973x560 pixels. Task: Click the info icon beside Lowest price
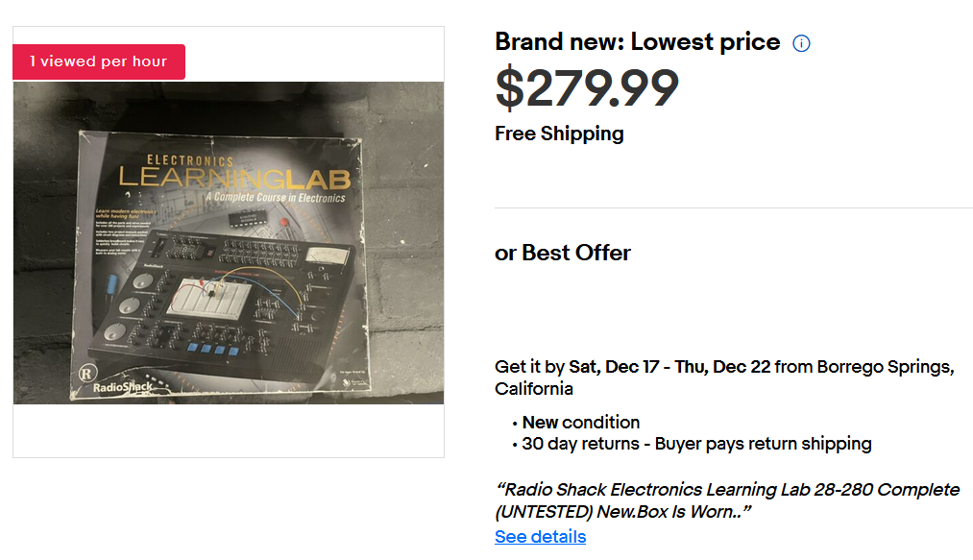click(x=801, y=43)
